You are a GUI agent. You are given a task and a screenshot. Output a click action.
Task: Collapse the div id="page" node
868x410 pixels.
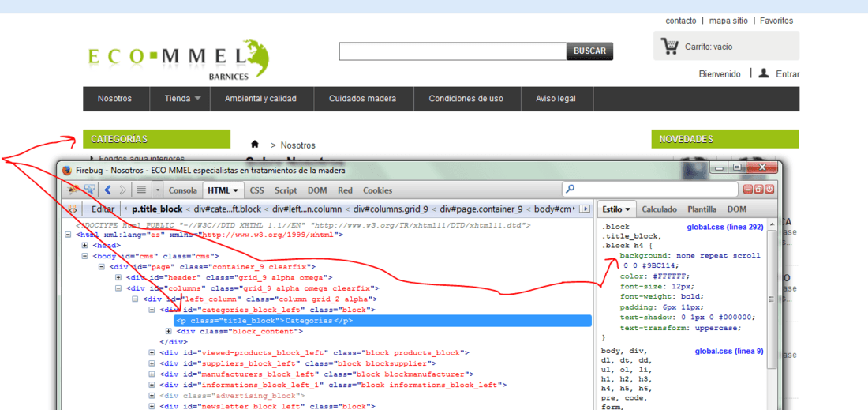(x=102, y=266)
